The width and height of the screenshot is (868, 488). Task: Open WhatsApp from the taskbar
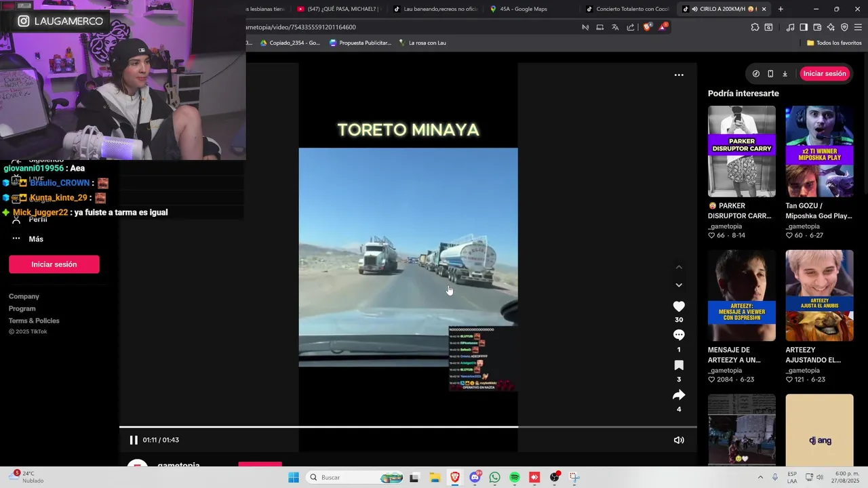pyautogui.click(x=494, y=477)
